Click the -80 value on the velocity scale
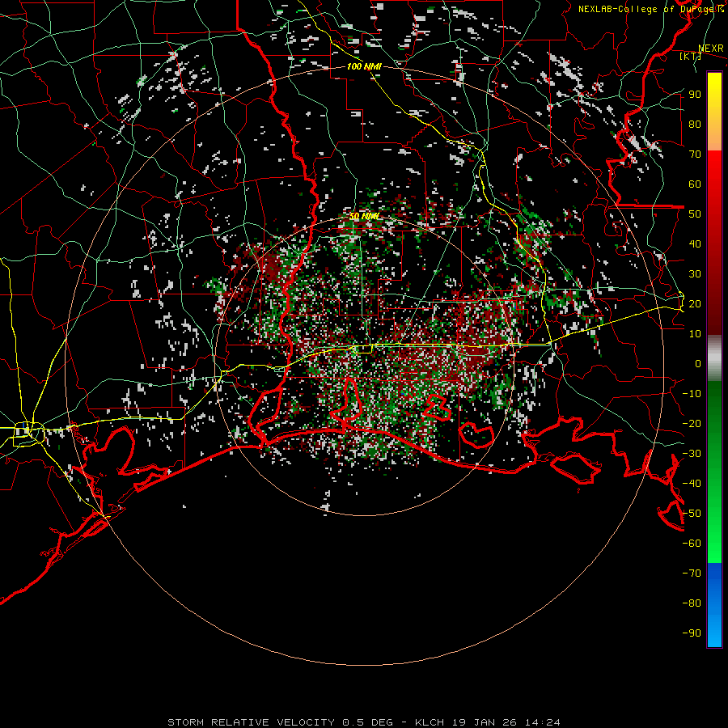This screenshot has width=728, height=728. pos(692,603)
